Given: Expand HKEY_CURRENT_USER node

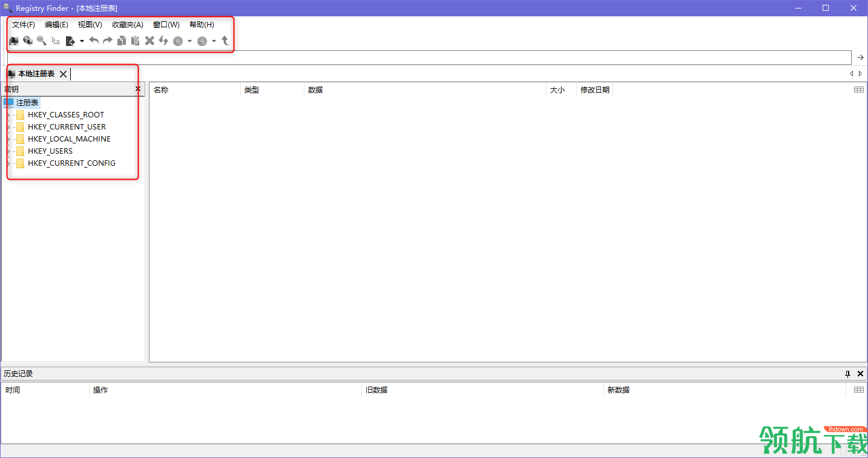Looking at the screenshot, I should (x=8, y=127).
